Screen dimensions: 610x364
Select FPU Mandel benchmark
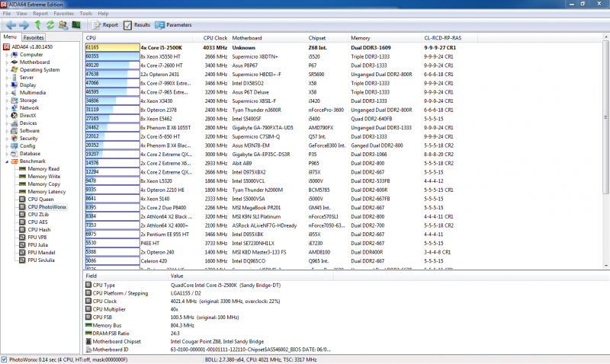(x=41, y=253)
